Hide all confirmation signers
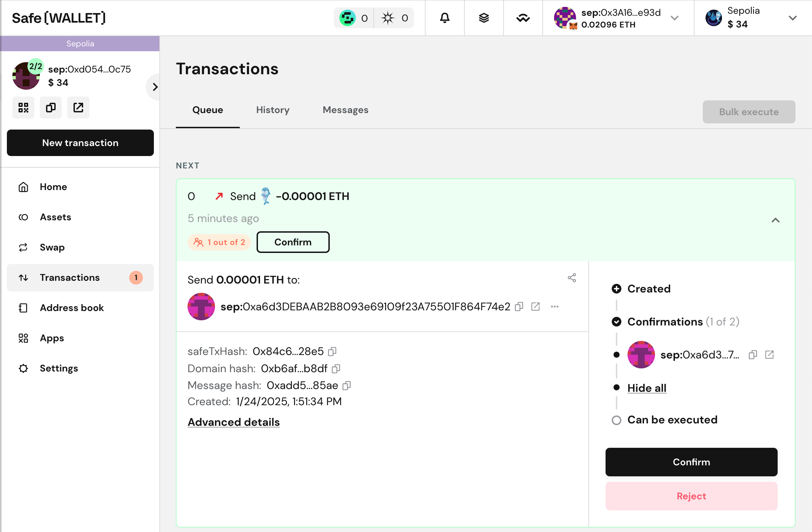This screenshot has width=812, height=532. 646,388
